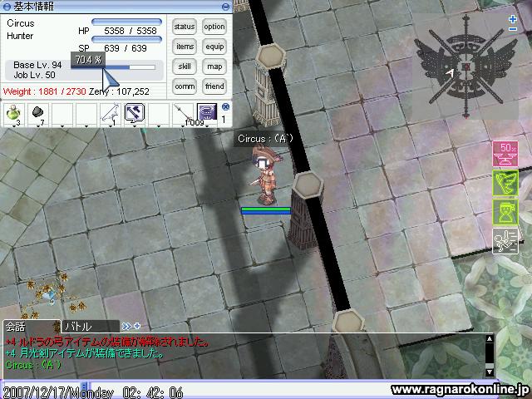Viewport: 532px width, 399px height.
Task: Switch to the 会話 chat tab
Action: pyautogui.click(x=32, y=327)
